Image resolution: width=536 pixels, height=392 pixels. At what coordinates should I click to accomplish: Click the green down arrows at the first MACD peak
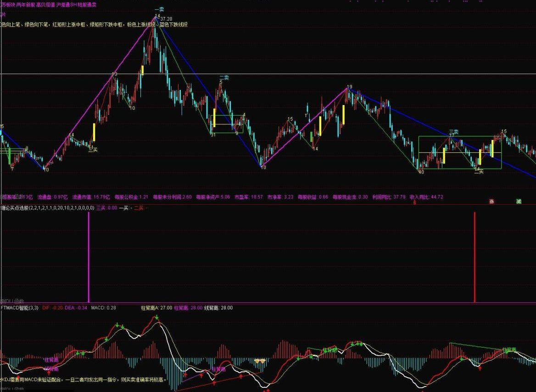click(120, 325)
